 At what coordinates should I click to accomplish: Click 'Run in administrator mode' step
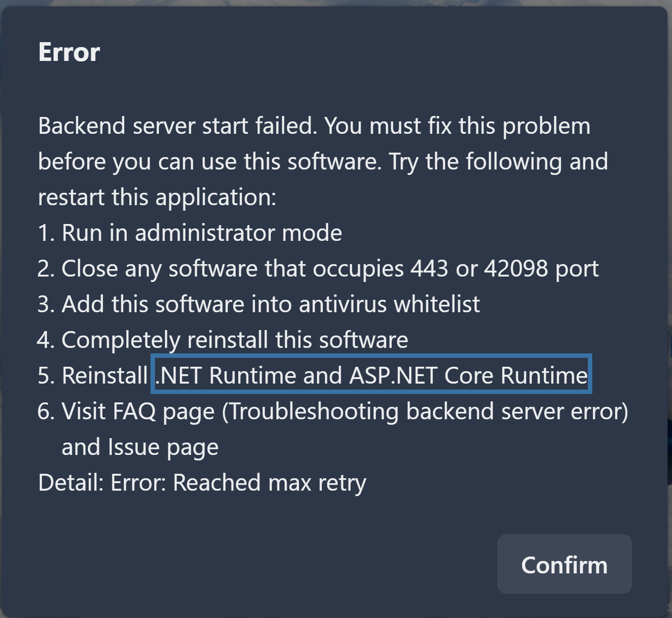(x=202, y=233)
